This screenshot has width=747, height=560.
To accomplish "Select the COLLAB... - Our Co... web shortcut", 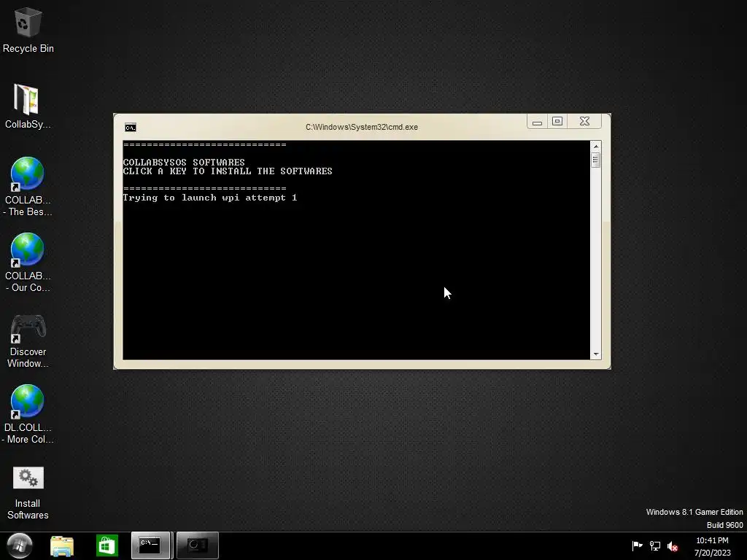I will [27, 262].
